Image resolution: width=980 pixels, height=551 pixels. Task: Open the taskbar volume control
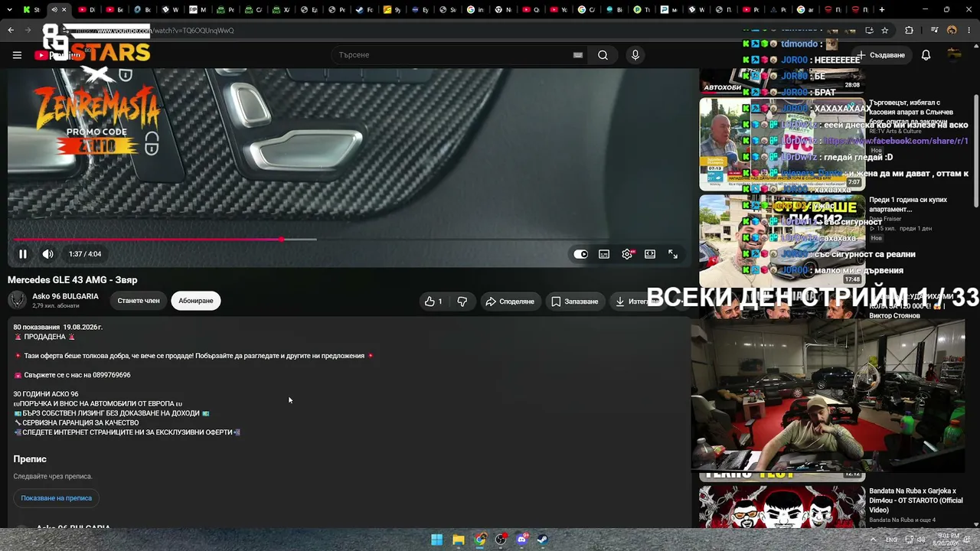coord(920,540)
